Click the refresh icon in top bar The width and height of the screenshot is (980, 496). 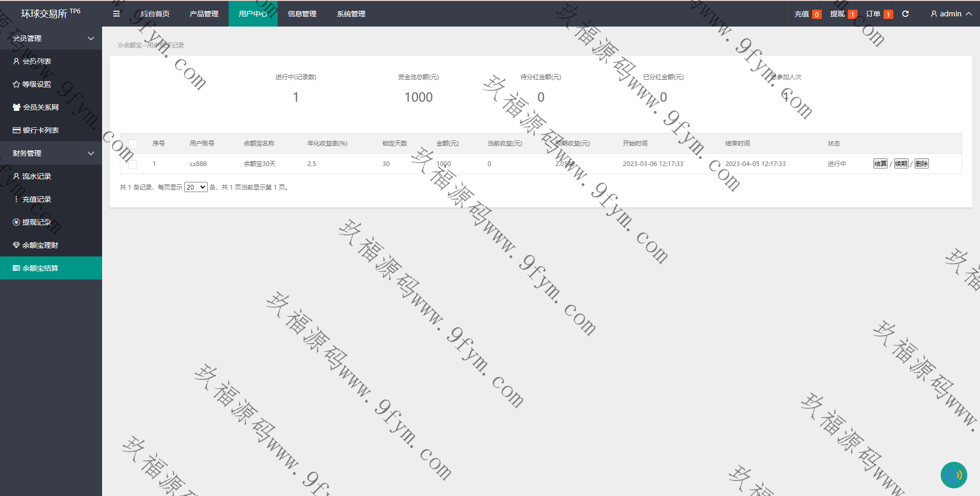[905, 14]
